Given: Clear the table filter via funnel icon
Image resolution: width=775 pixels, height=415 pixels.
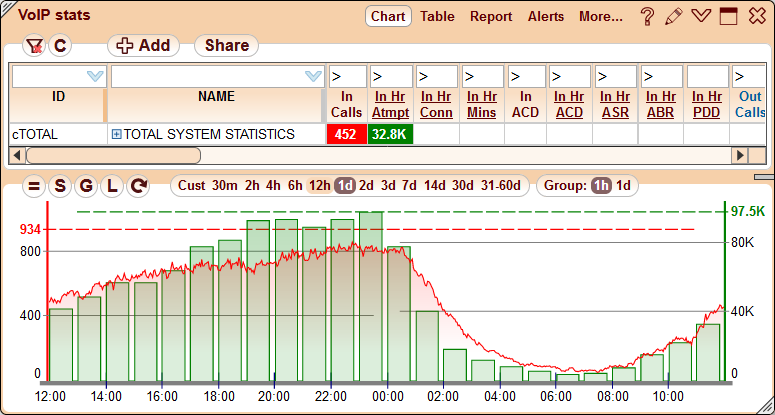Looking at the screenshot, I should click(x=34, y=46).
